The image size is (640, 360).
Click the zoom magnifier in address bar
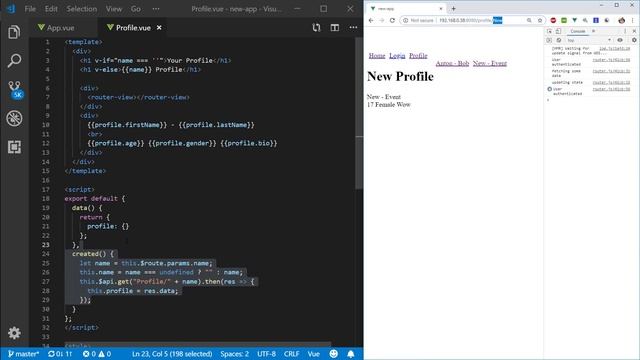click(x=529, y=20)
